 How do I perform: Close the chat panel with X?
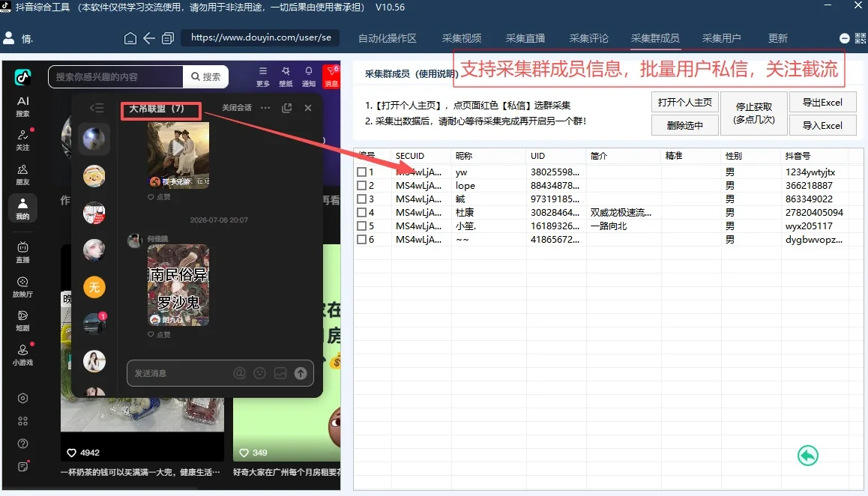click(308, 108)
